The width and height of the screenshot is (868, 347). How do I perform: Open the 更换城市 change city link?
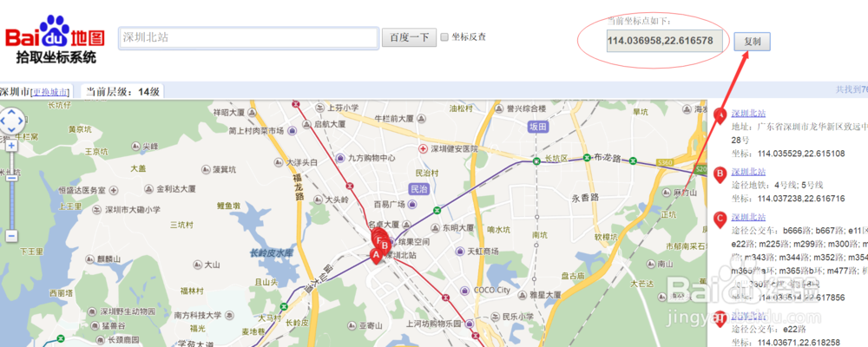coord(51,92)
